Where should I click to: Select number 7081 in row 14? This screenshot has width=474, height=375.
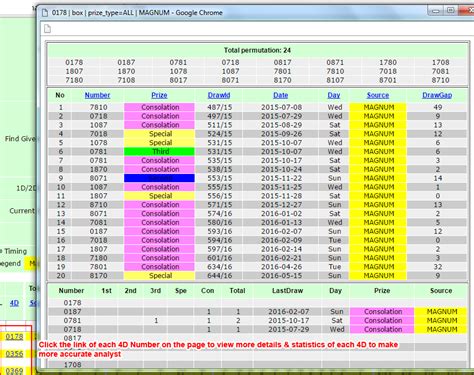click(x=99, y=222)
